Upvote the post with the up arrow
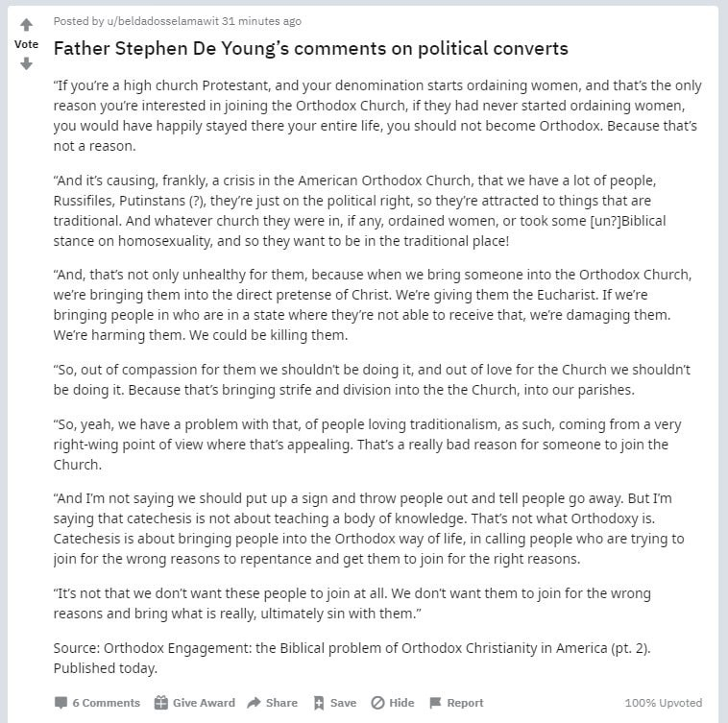 point(27,24)
